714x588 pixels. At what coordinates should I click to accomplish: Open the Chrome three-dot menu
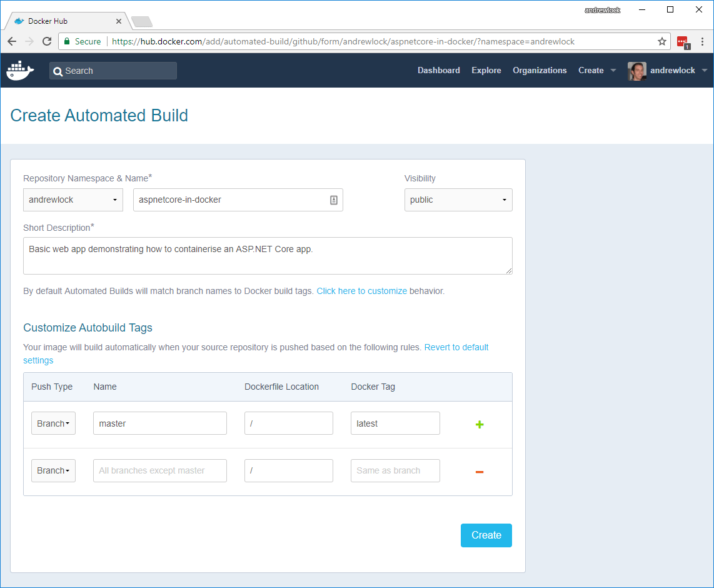[x=703, y=41]
